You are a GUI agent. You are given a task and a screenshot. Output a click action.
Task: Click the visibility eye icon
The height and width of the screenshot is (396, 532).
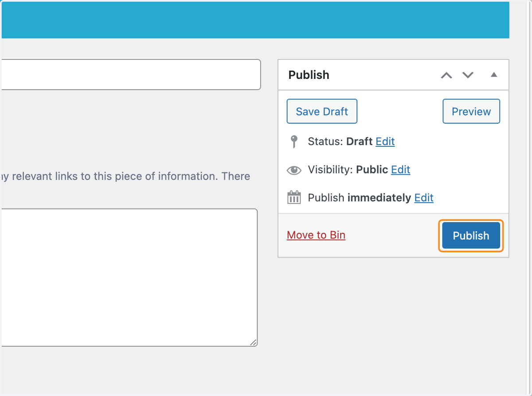tap(294, 170)
